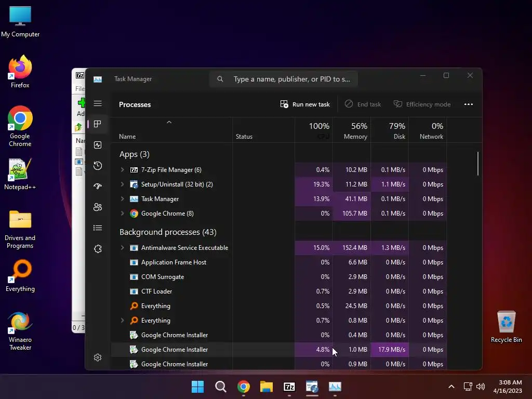Screen dimensions: 532x399
Task: Open Notepad++ desktop shortcut
Action: (20, 174)
